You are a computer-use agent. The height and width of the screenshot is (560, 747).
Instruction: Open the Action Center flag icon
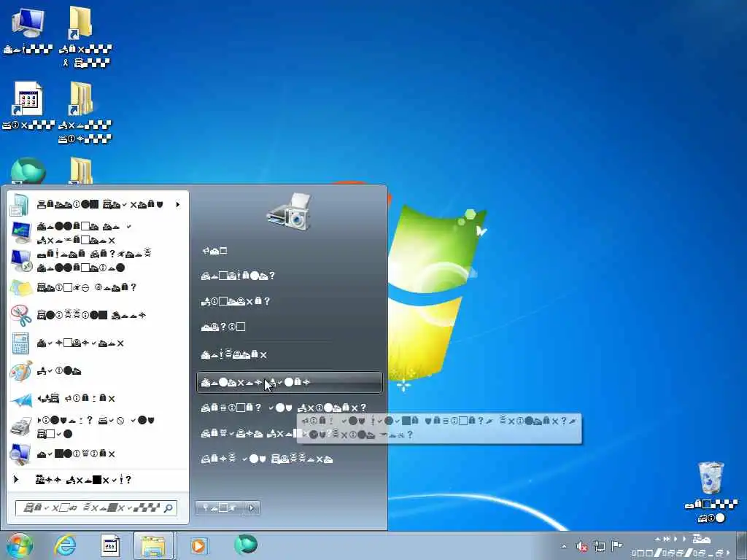[616, 545]
